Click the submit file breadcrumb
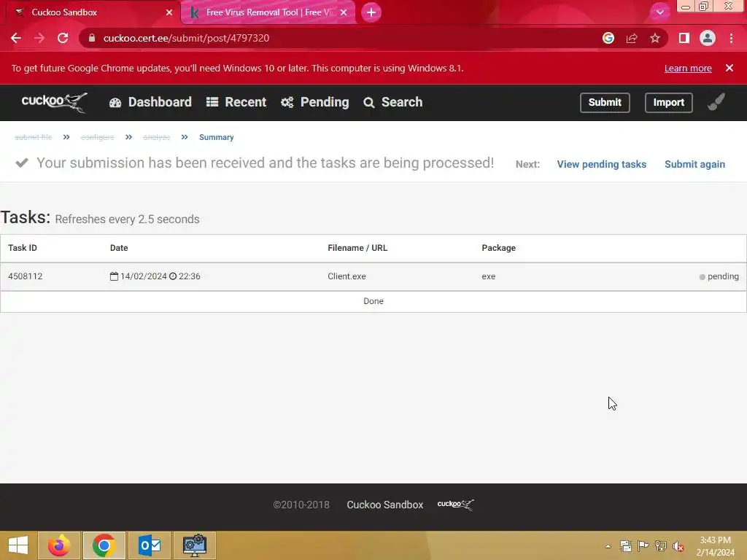The image size is (747, 560). point(33,137)
